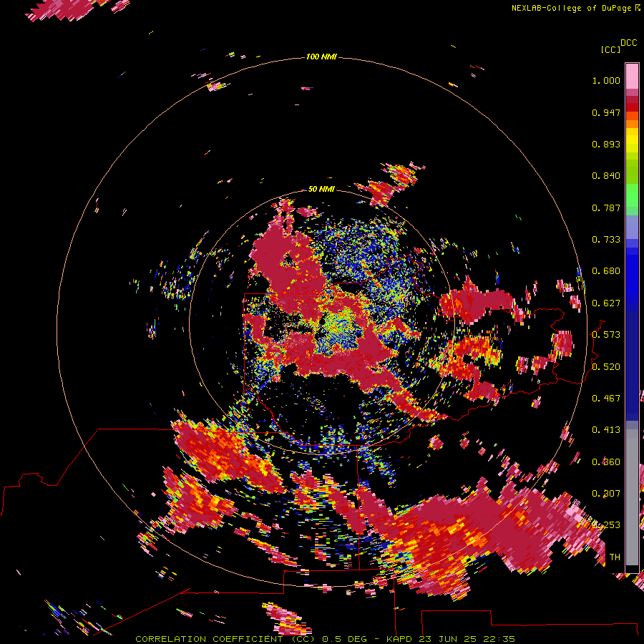Click the 0.307 color scale value
Image resolution: width=644 pixels, height=644 pixels.
(606, 494)
